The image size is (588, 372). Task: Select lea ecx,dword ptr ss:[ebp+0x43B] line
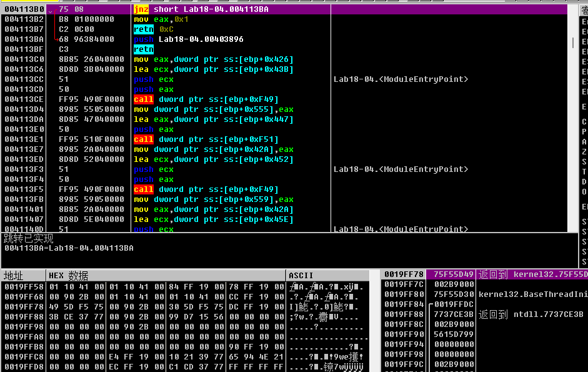click(213, 69)
